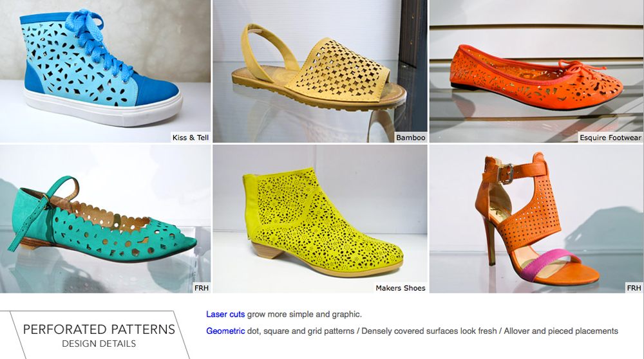The width and height of the screenshot is (644, 359).
Task: Click the FRH label under orange heel
Action: coord(634,288)
